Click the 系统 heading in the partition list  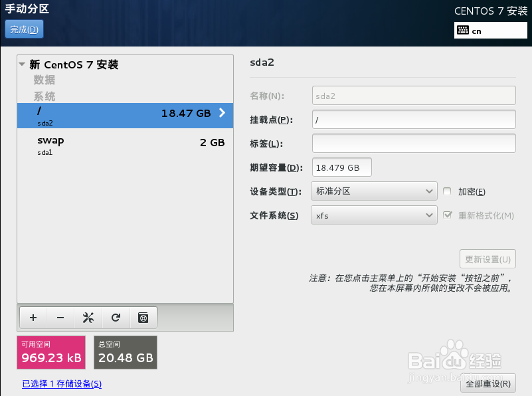pyautogui.click(x=44, y=96)
